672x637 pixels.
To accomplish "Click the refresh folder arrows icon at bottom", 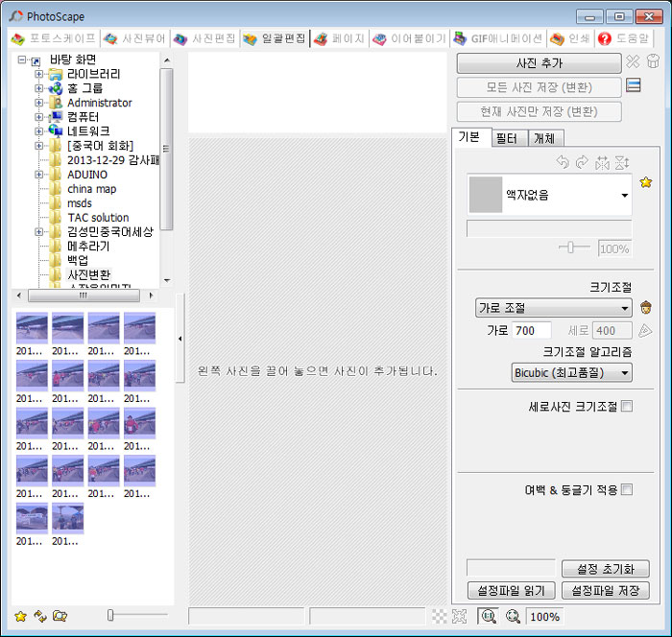I will click(x=40, y=616).
